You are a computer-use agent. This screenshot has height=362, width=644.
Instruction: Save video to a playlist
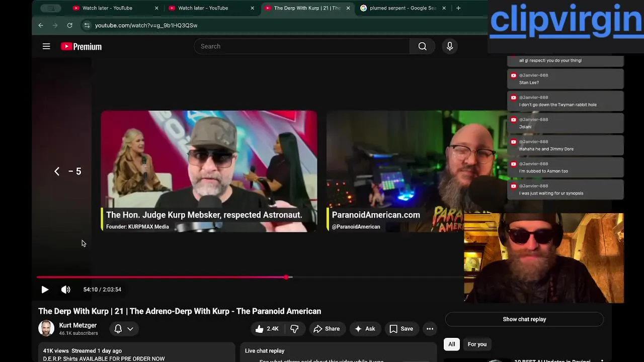tap(401, 329)
